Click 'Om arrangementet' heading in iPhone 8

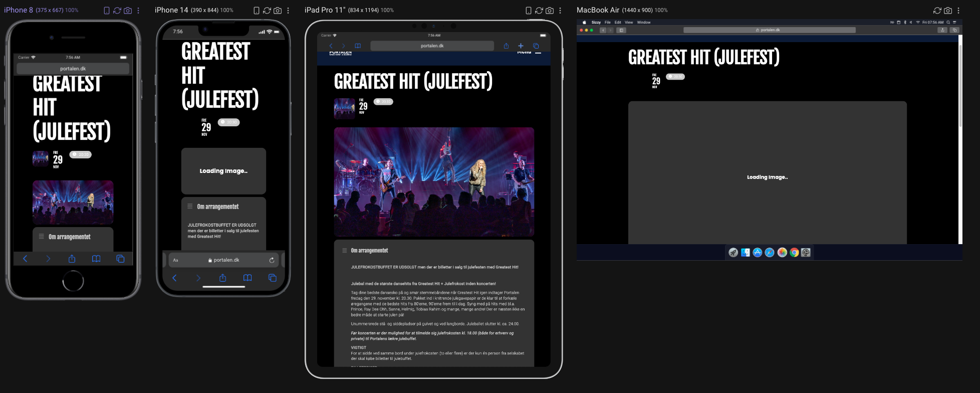point(70,237)
